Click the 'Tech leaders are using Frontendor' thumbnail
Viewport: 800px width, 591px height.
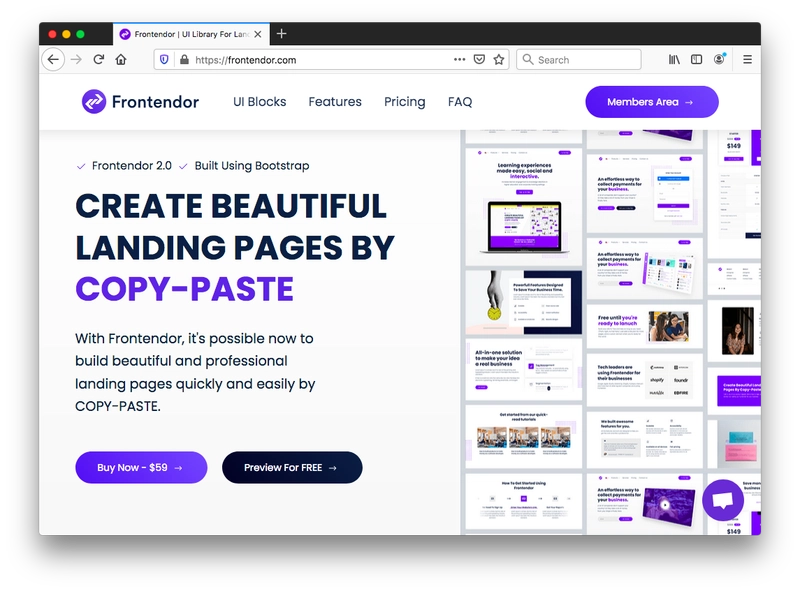[x=645, y=380]
